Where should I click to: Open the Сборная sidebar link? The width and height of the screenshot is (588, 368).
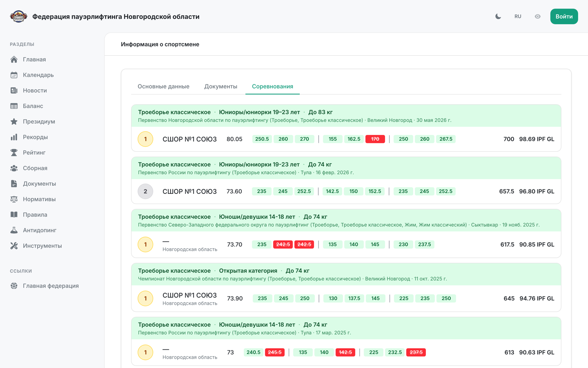point(35,168)
